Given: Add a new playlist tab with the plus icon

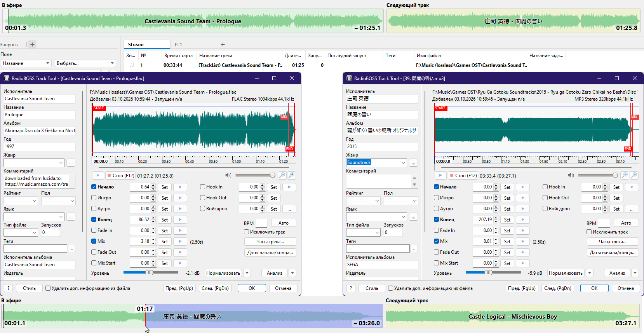Looking at the screenshot, I should (x=223, y=45).
